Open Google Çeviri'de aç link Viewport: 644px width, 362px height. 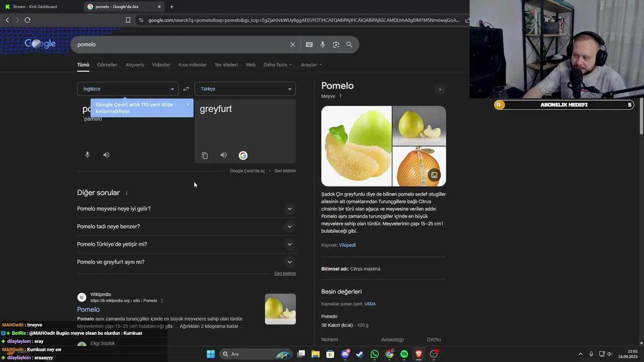point(247,171)
